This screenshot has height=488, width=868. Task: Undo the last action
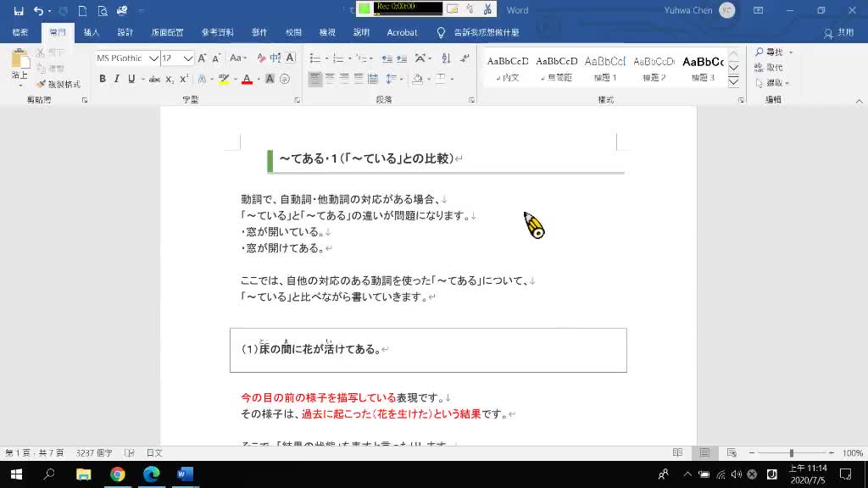pyautogui.click(x=37, y=10)
